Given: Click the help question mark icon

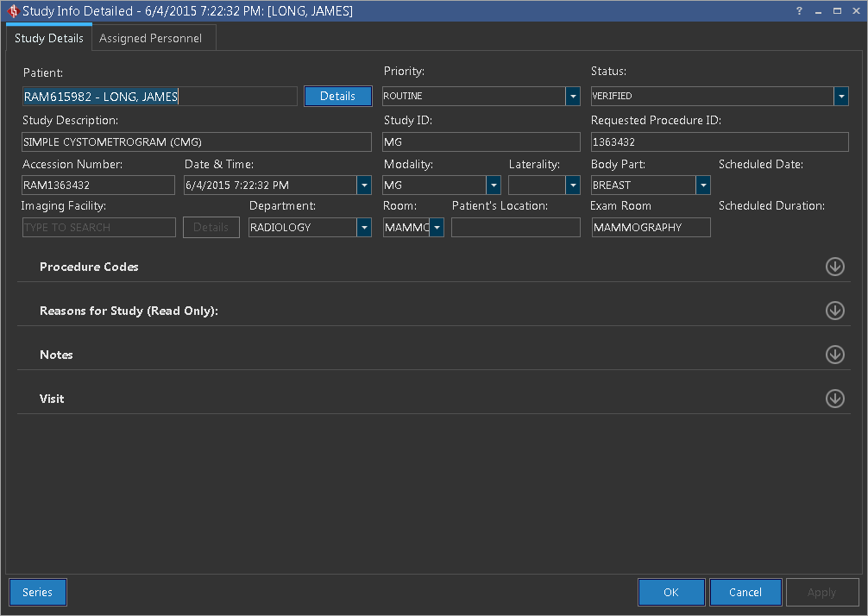Looking at the screenshot, I should click(x=798, y=11).
